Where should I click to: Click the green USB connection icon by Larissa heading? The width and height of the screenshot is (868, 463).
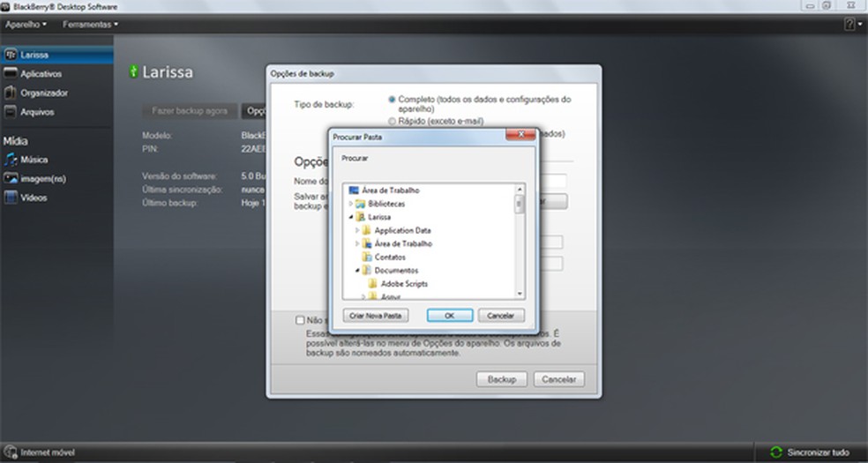pyautogui.click(x=133, y=71)
